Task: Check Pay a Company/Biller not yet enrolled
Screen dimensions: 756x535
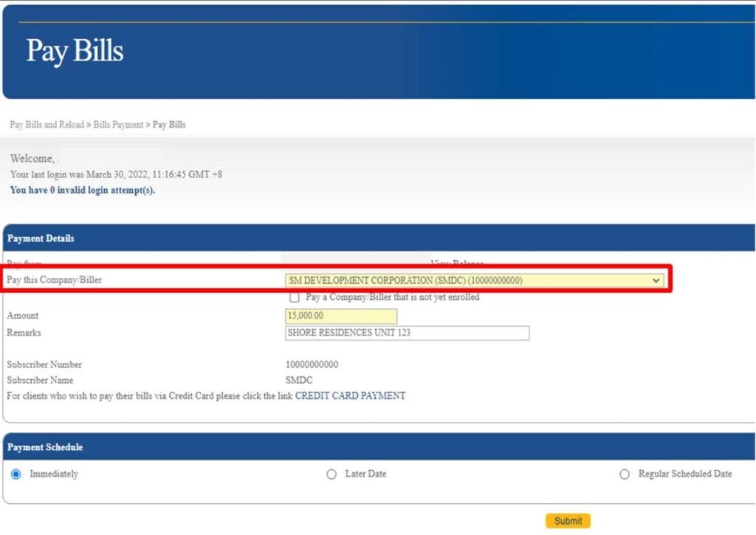Action: pyautogui.click(x=295, y=297)
